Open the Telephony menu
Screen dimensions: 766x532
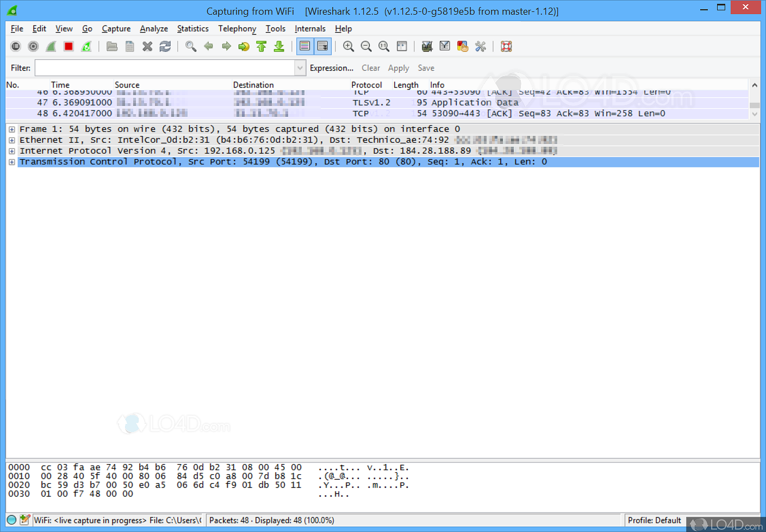pyautogui.click(x=237, y=28)
